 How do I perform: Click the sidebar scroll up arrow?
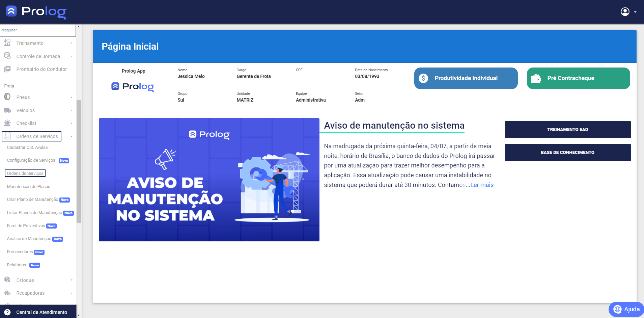click(x=79, y=27)
